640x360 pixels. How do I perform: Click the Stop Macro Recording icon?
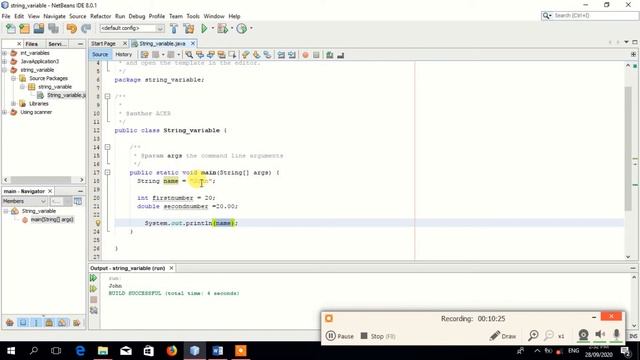coord(316,55)
